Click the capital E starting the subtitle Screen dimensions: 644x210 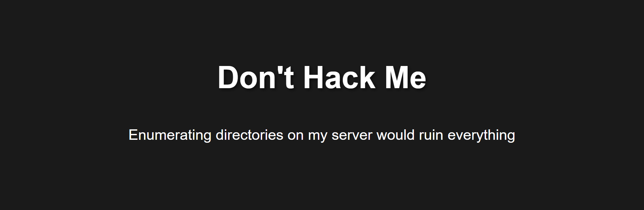[x=133, y=135]
